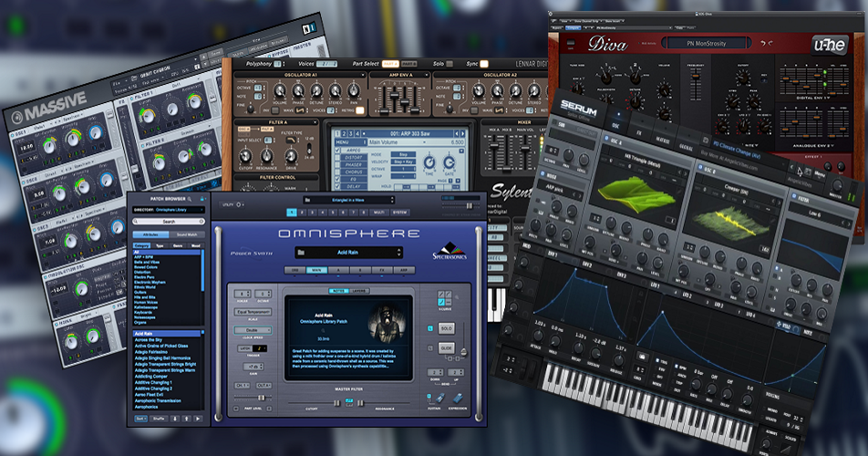Switch to Serum FX tab
This screenshot has width=868, height=456.
(639, 132)
